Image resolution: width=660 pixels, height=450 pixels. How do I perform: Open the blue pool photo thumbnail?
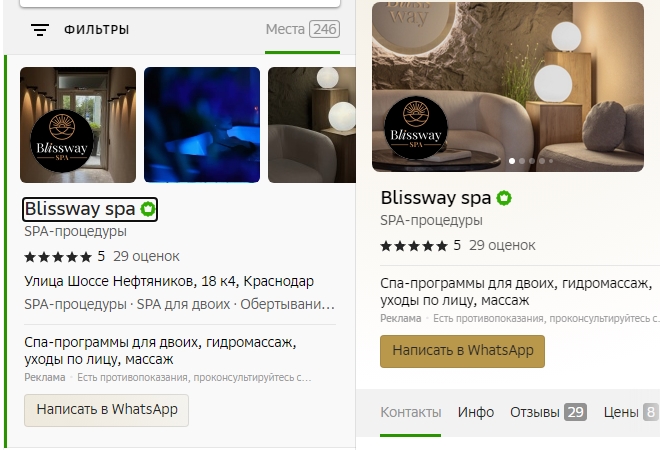click(x=202, y=125)
